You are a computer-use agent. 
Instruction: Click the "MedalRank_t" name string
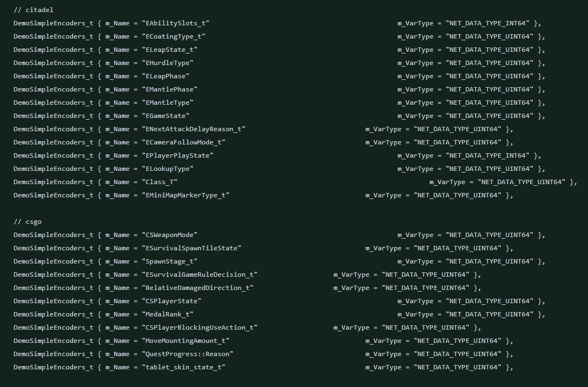(167, 314)
